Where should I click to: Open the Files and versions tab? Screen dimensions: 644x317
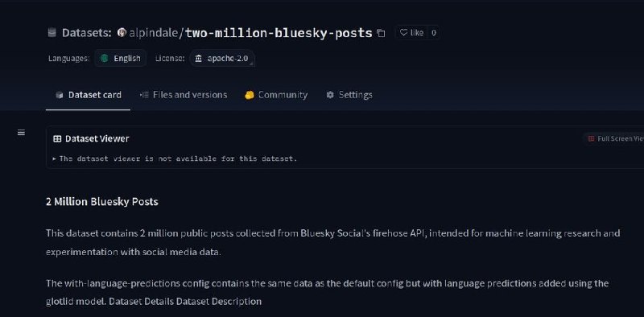point(184,95)
